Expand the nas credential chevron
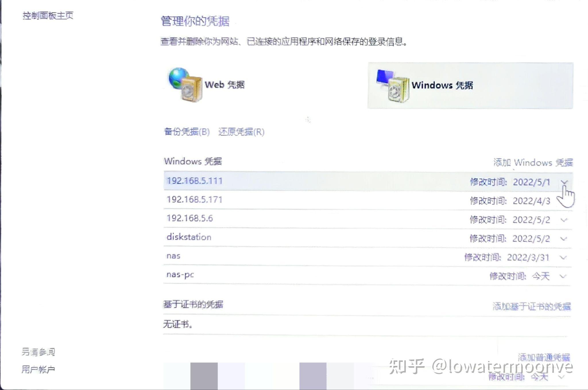The image size is (588, 390). click(563, 257)
